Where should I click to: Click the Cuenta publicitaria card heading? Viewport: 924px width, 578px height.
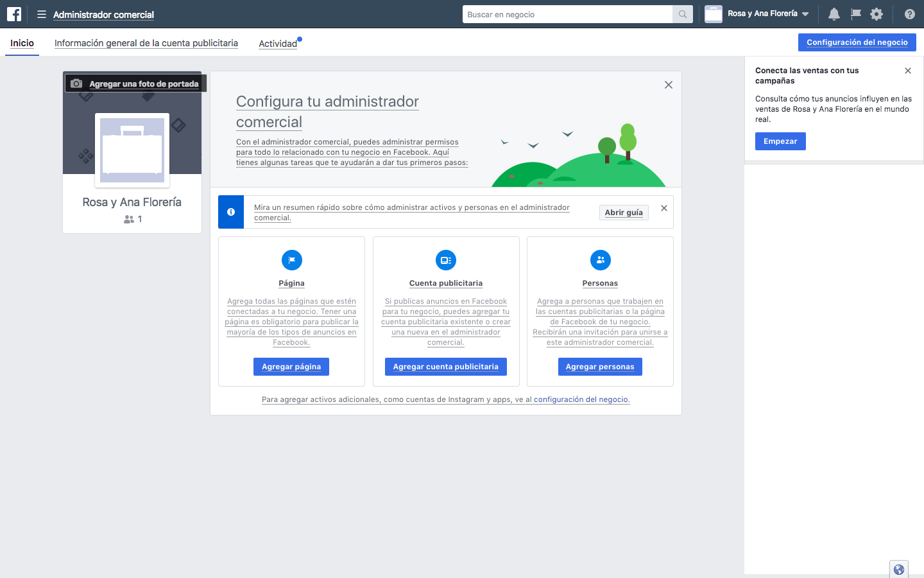pos(446,283)
